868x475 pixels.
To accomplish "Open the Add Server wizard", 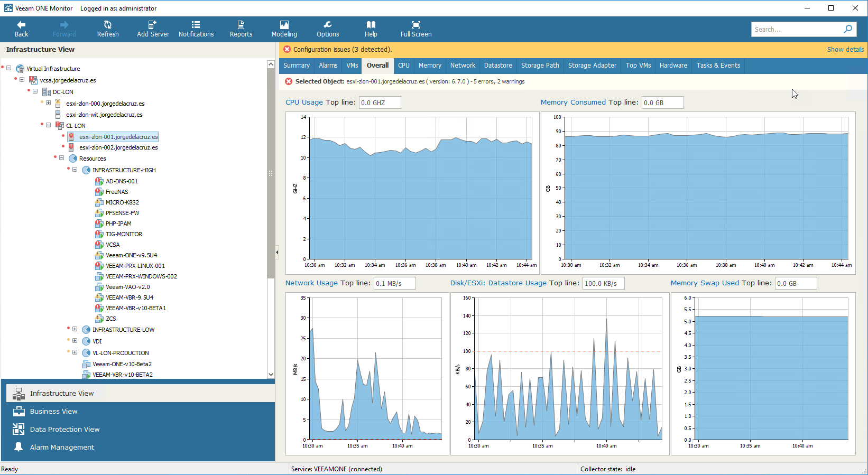I will (x=153, y=29).
